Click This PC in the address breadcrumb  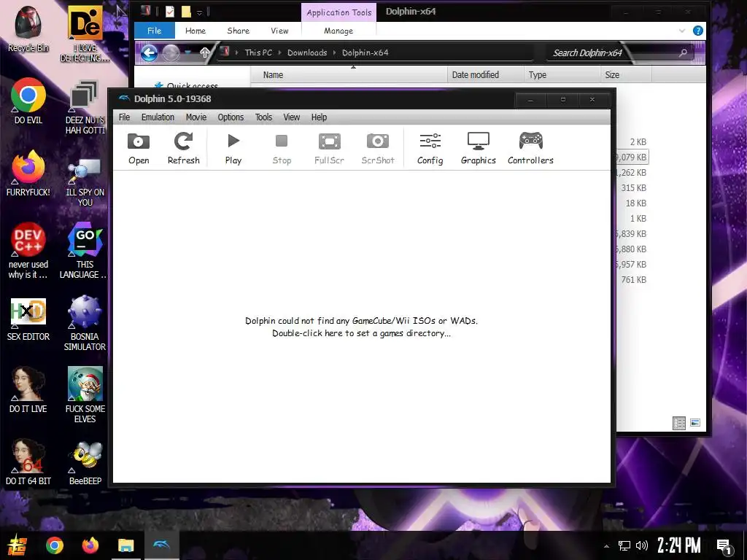[x=258, y=52]
